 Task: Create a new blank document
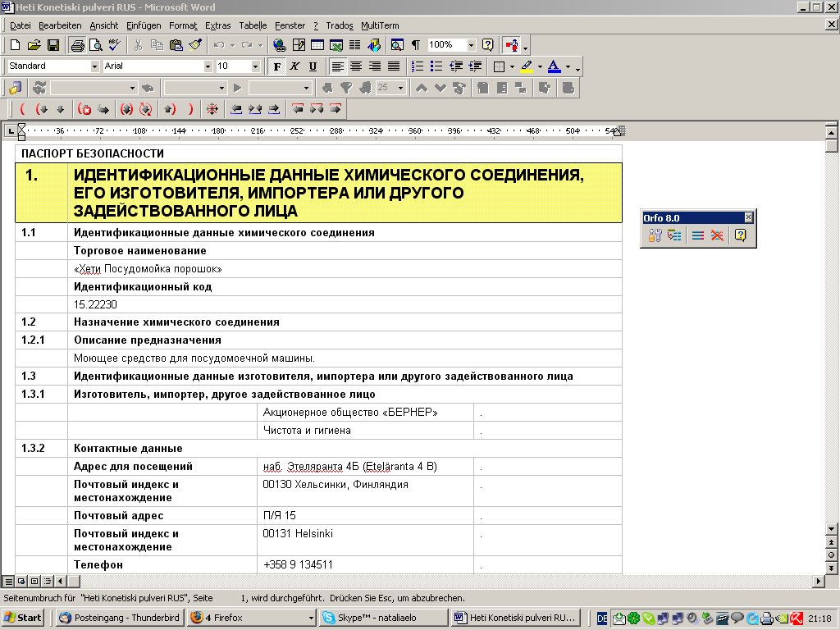click(x=16, y=45)
